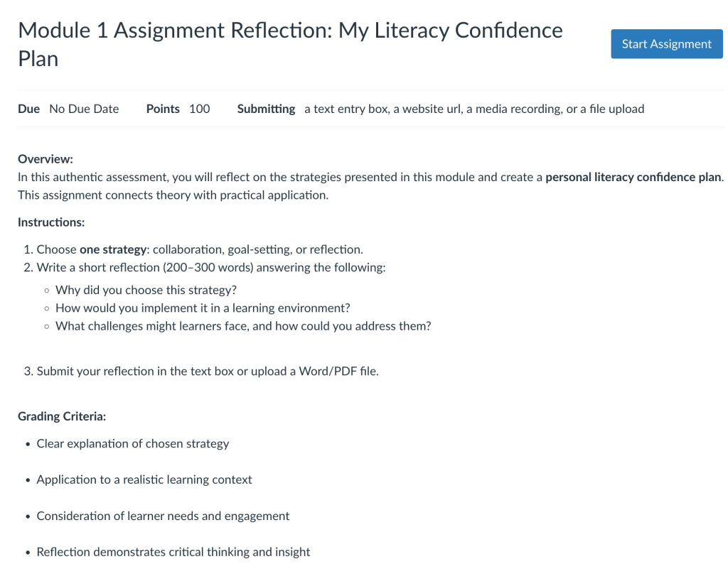Image resolution: width=728 pixels, height=564 pixels.
Task: Click the Clear explanation of chosen strategy criterion
Action: [x=133, y=443]
